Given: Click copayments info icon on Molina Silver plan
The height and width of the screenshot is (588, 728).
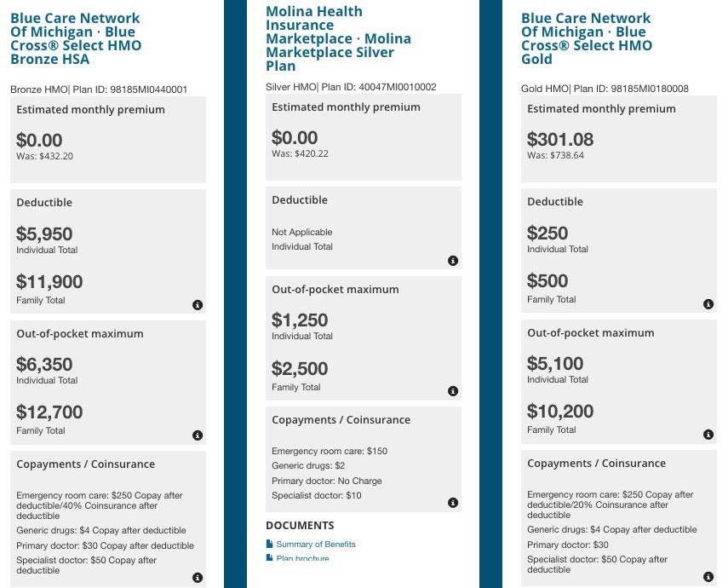Looking at the screenshot, I should click(x=453, y=503).
